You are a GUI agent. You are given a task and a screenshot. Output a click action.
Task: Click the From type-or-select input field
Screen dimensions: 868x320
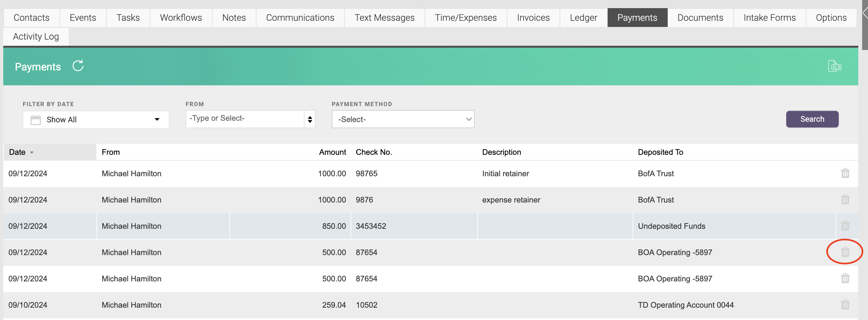[245, 118]
